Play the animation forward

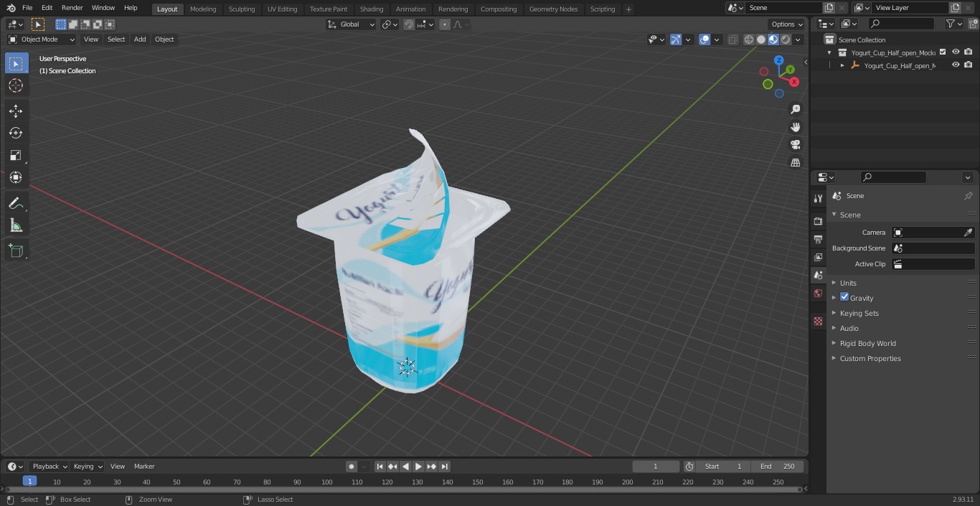418,467
